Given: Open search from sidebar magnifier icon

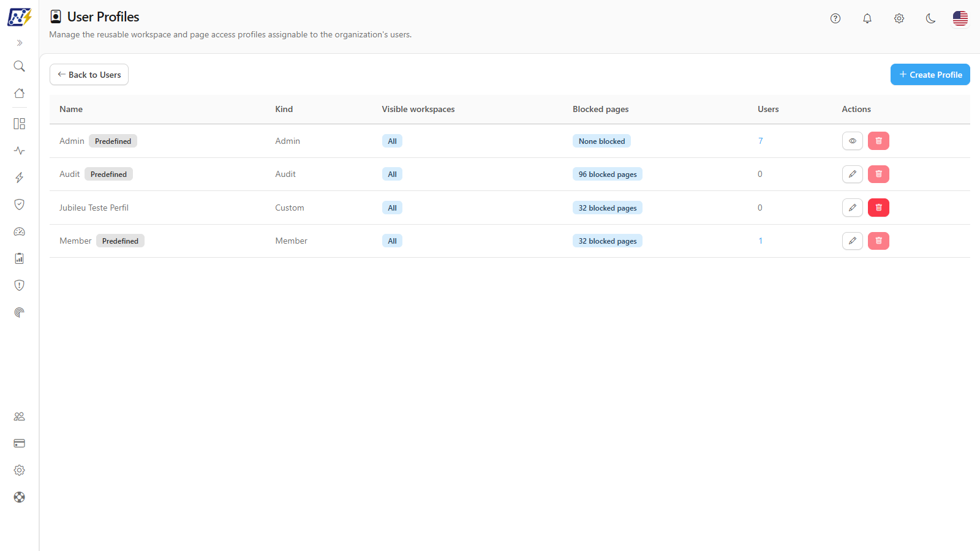Looking at the screenshot, I should [x=20, y=66].
